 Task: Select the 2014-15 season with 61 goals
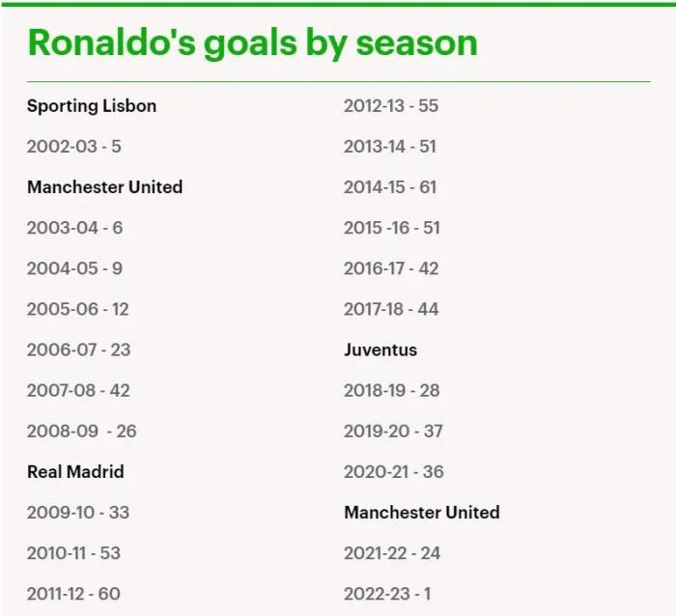(x=390, y=187)
